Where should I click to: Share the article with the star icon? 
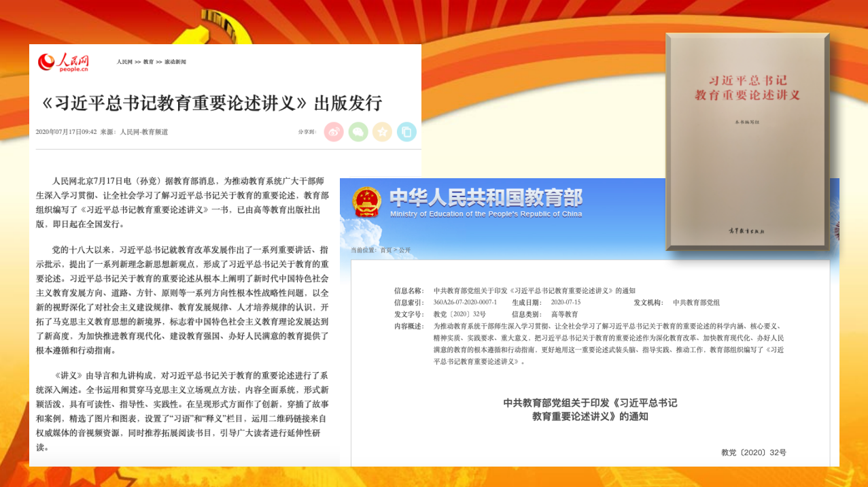coord(383,132)
